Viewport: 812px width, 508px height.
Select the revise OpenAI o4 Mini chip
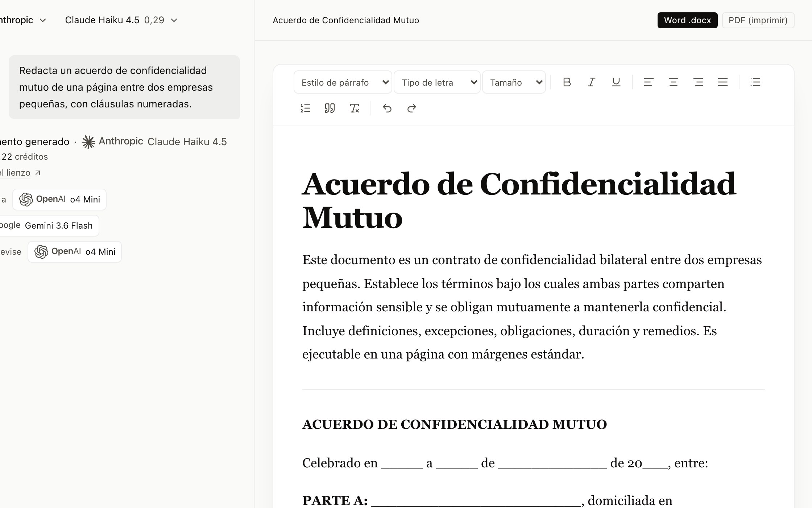pyautogui.click(x=75, y=252)
